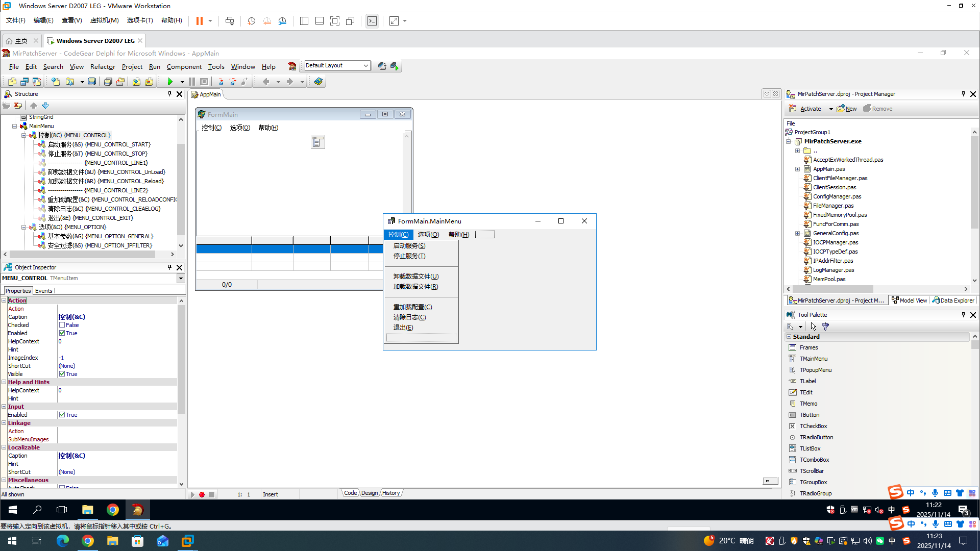Click the Activate button in Project Manager
Viewport: 980px width, 551px height.
point(806,109)
